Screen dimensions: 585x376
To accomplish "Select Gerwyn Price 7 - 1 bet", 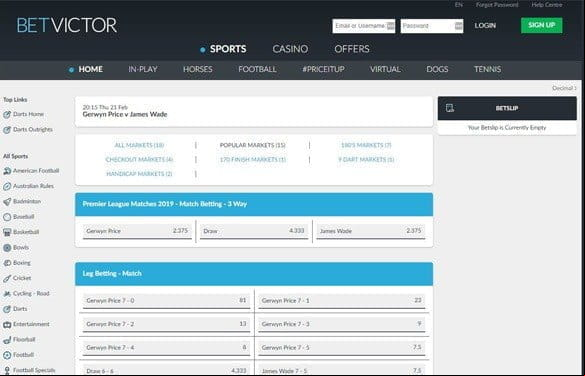I will pyautogui.click(x=342, y=301).
